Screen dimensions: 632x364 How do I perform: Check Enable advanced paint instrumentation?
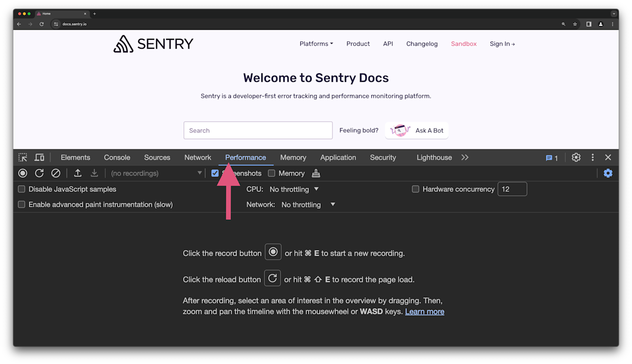21,205
